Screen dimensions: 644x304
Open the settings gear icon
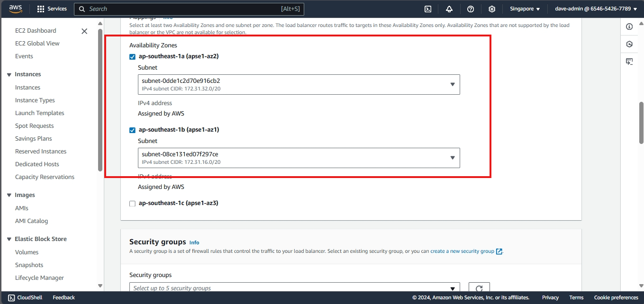pos(492,9)
